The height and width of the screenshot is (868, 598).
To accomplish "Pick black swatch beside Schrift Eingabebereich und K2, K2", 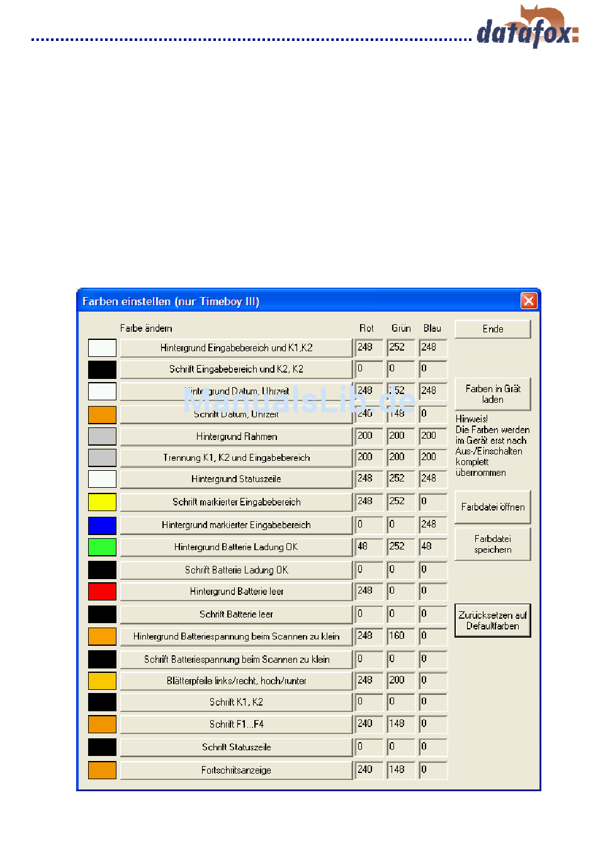I will point(102,369).
